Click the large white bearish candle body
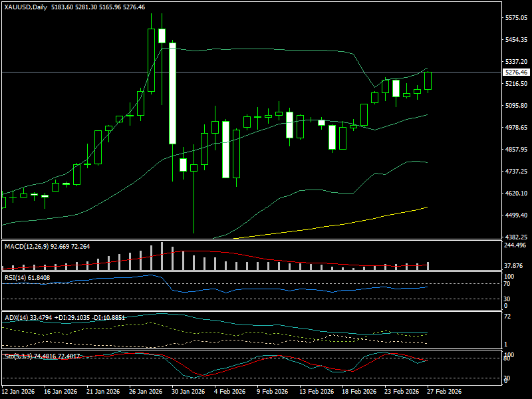Viewport: 532px width, 399px height. coord(172,93)
